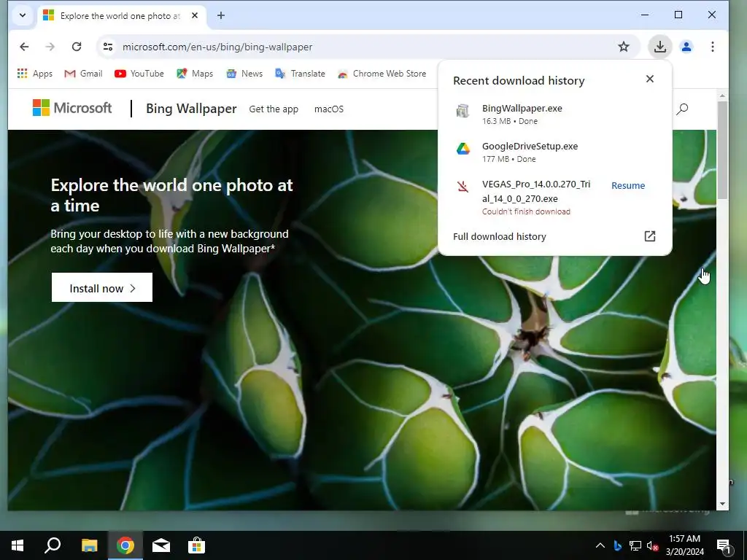747x560 pixels.
Task: Open the Chrome three-dot menu
Action: click(x=713, y=47)
